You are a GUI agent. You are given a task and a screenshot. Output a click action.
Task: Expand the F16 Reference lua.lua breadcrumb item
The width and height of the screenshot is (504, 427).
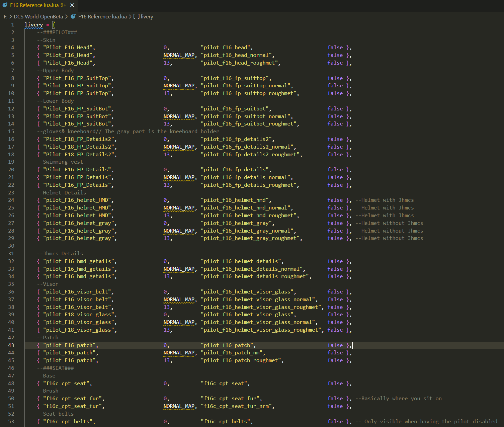(102, 16)
